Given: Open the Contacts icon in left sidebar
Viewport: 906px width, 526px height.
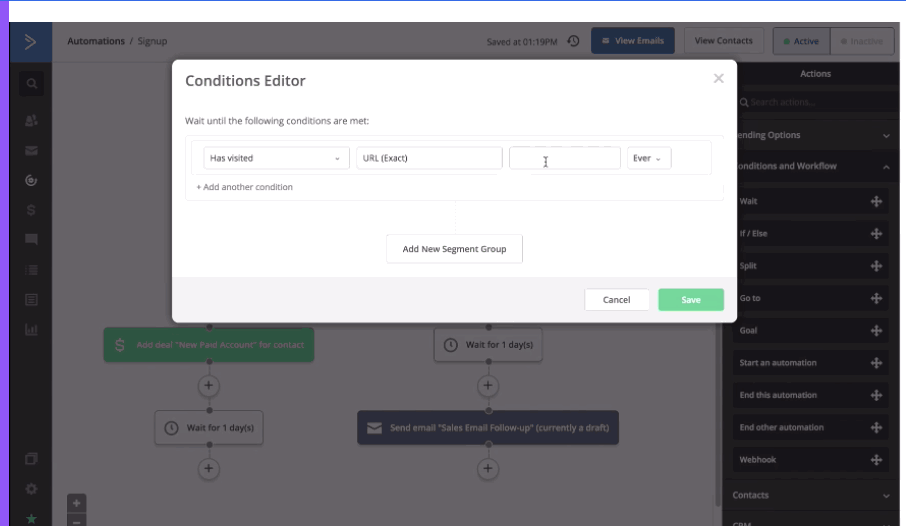Looking at the screenshot, I should pyautogui.click(x=31, y=120).
